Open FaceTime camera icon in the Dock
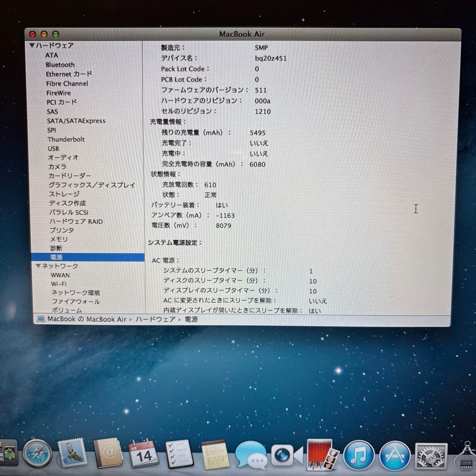476x476 pixels. coord(286,455)
